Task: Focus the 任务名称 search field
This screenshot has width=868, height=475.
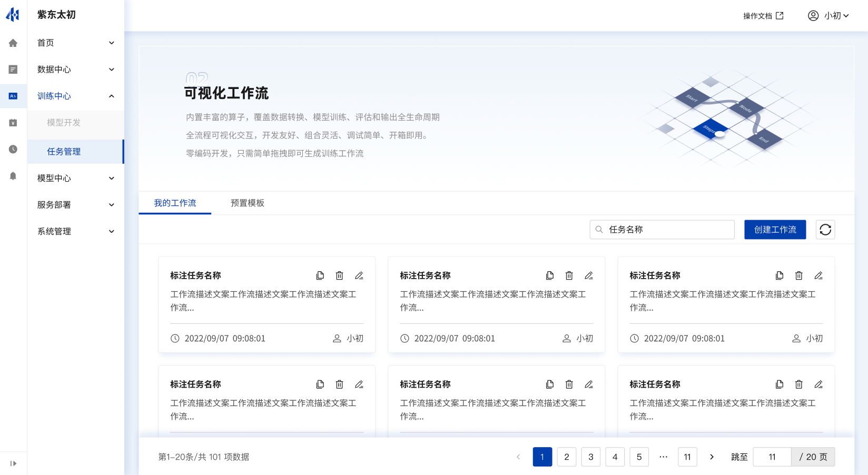Action: pyautogui.click(x=662, y=230)
